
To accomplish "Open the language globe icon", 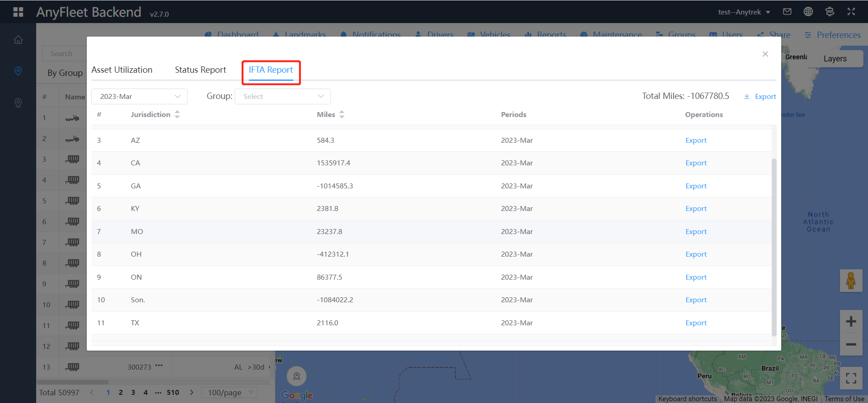I will 808,12.
